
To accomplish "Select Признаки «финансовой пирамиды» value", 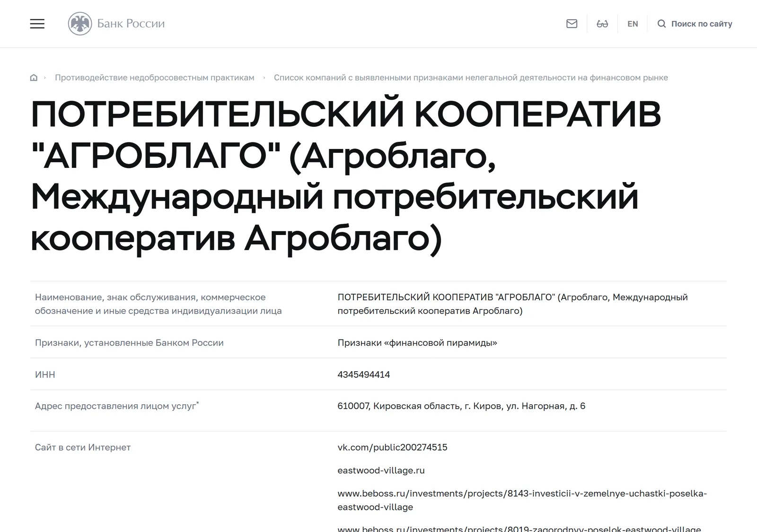I will point(417,343).
